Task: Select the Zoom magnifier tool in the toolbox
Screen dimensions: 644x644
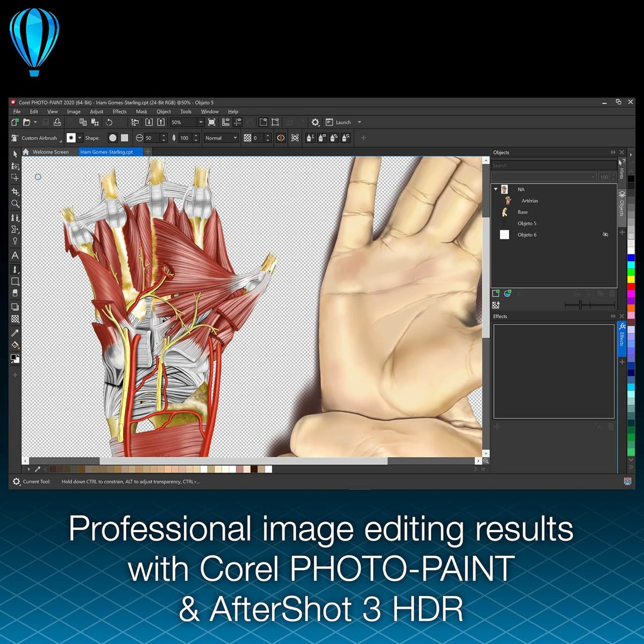Action: [15, 203]
